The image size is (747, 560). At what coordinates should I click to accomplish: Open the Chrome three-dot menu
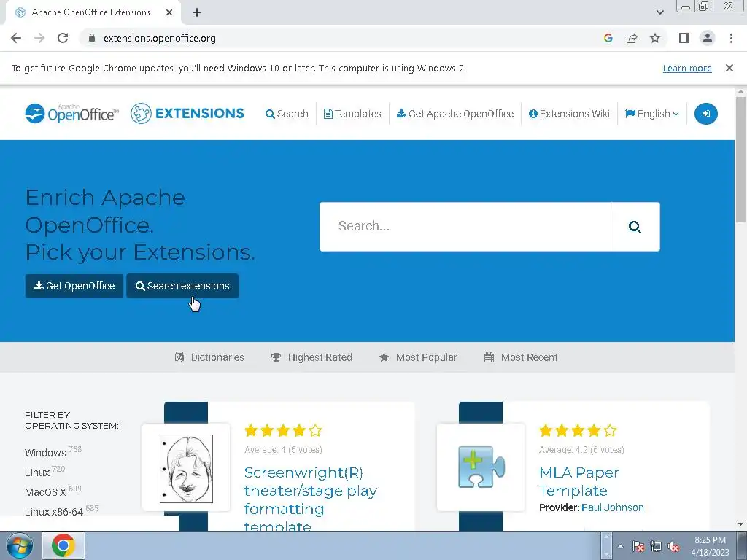(x=731, y=38)
